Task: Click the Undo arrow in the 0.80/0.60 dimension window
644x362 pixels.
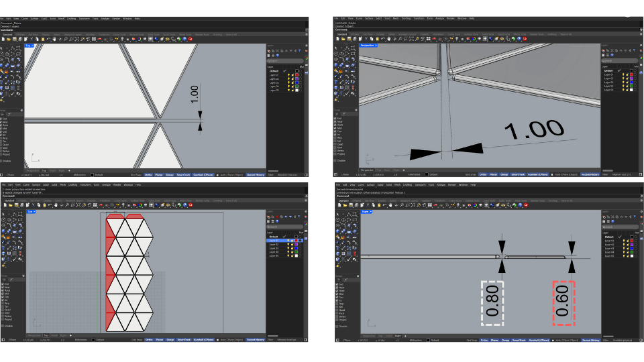Action: (383, 206)
